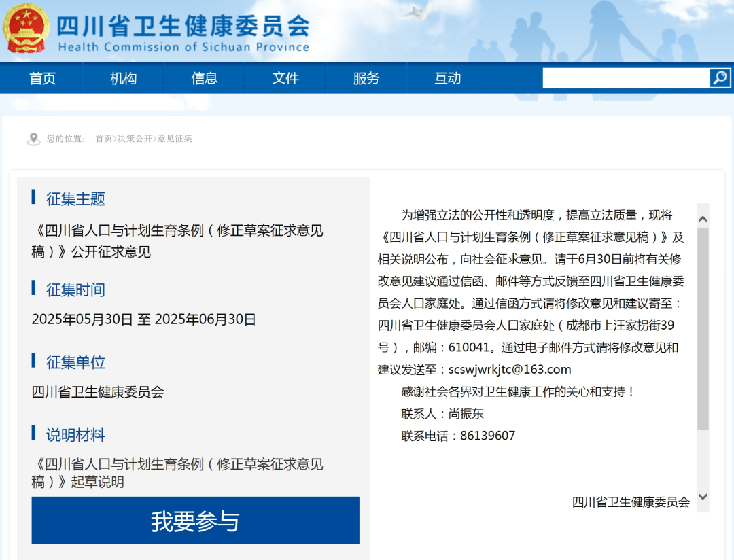Select the 互动 navigation item
The width and height of the screenshot is (734, 560).
447,78
